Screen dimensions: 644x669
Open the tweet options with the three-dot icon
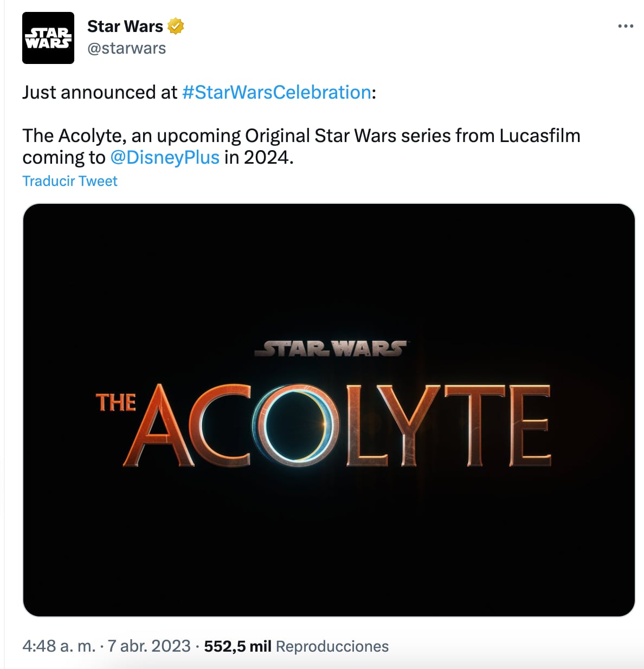point(627,25)
